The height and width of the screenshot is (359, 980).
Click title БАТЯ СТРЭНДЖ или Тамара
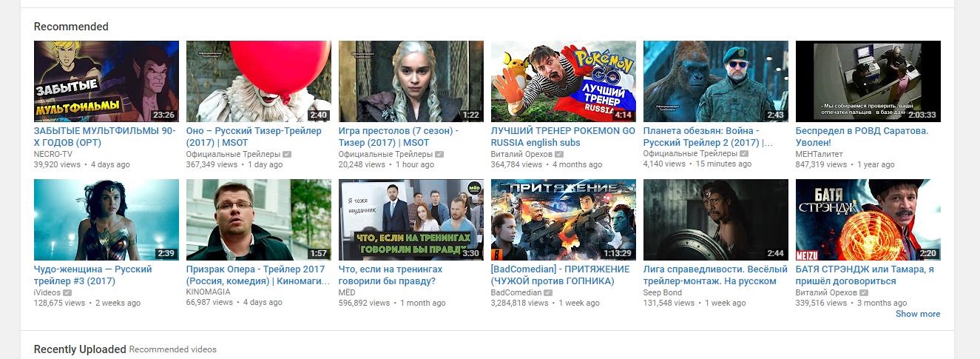click(x=865, y=275)
